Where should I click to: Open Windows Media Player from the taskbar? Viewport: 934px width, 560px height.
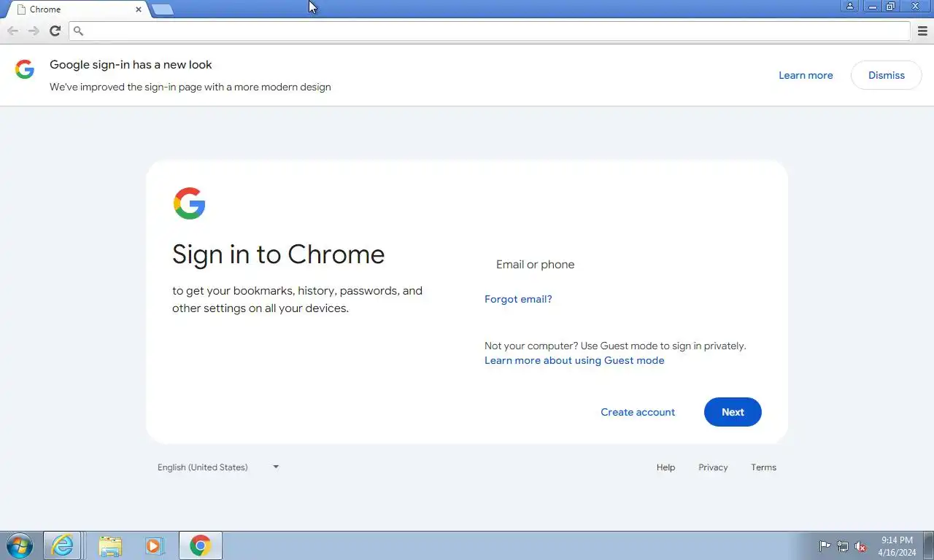click(154, 545)
